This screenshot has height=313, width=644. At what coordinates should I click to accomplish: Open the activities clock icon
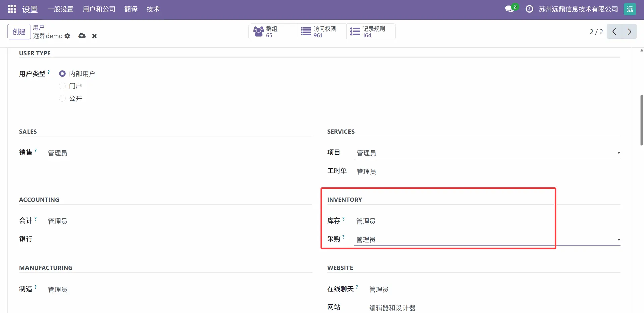pos(529,9)
